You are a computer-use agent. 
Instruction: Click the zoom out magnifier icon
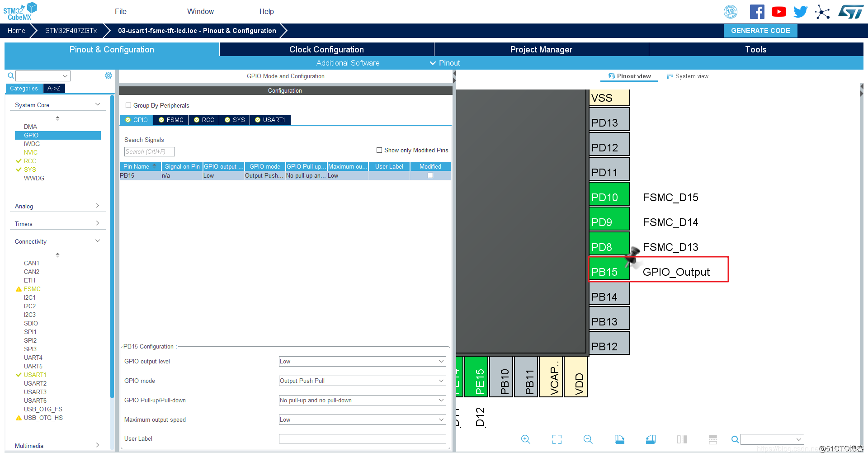[588, 439]
